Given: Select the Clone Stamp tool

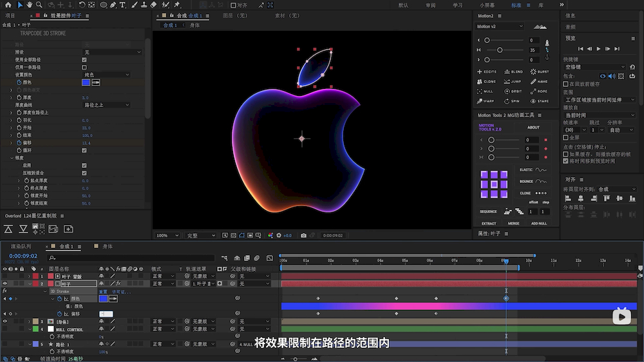Looking at the screenshot, I should (x=144, y=5).
